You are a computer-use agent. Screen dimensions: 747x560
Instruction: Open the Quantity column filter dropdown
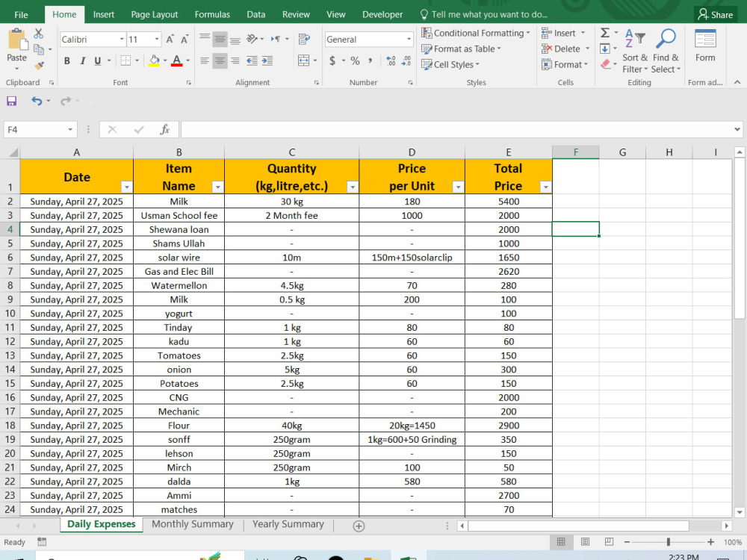pyautogui.click(x=353, y=187)
